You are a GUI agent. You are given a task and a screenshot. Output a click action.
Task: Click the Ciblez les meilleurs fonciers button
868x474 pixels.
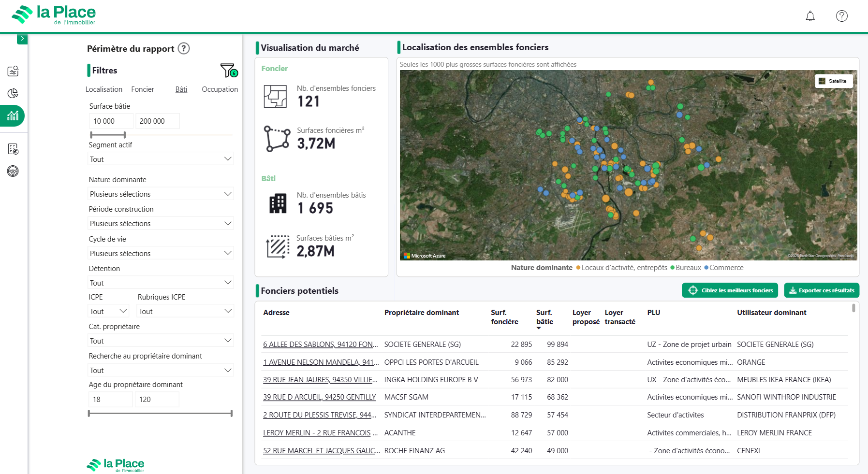click(x=730, y=290)
